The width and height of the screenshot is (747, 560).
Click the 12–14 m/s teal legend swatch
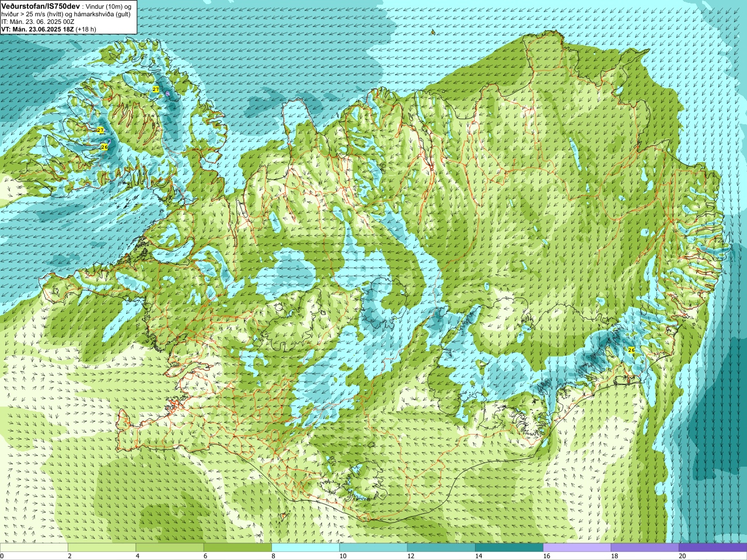(x=441, y=548)
